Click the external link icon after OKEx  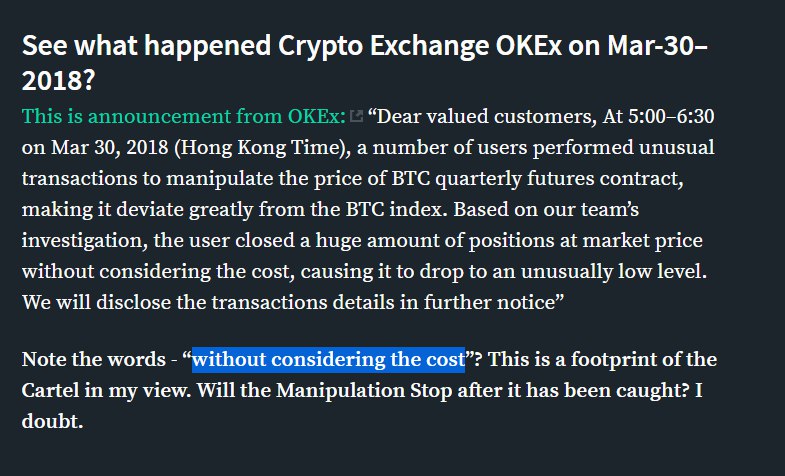[356, 117]
